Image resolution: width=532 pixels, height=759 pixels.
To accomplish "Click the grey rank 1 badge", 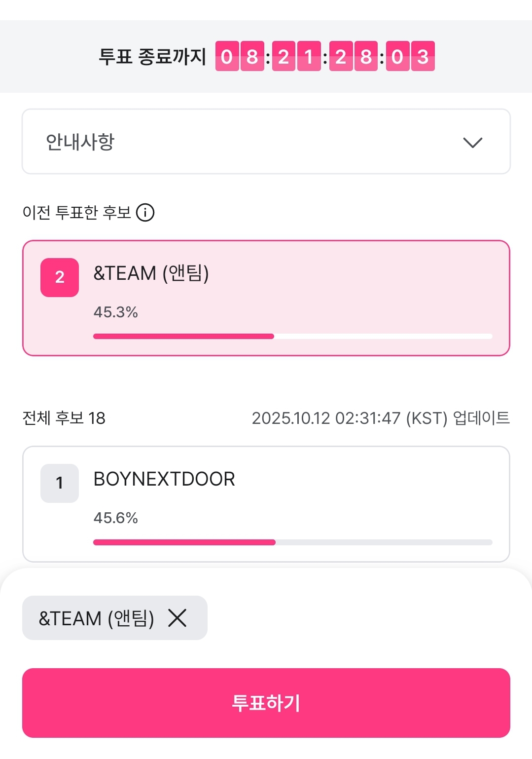I will (60, 483).
